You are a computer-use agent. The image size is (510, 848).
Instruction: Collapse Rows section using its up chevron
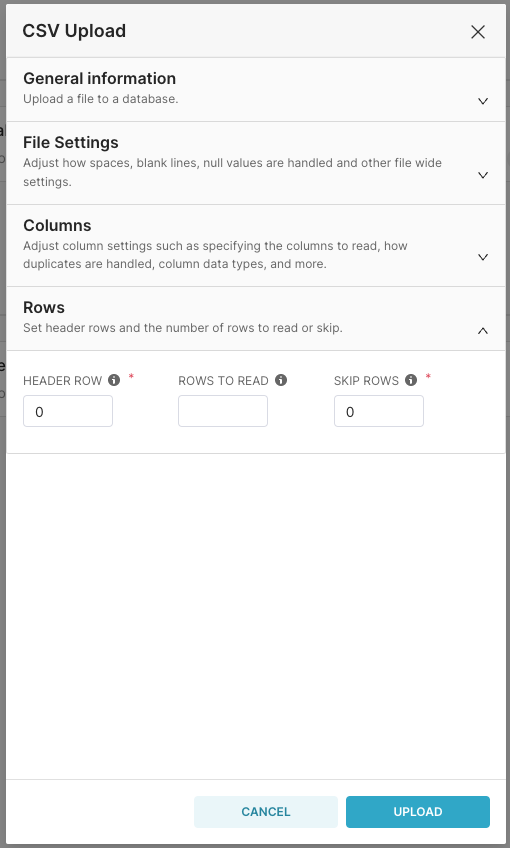pos(483,330)
